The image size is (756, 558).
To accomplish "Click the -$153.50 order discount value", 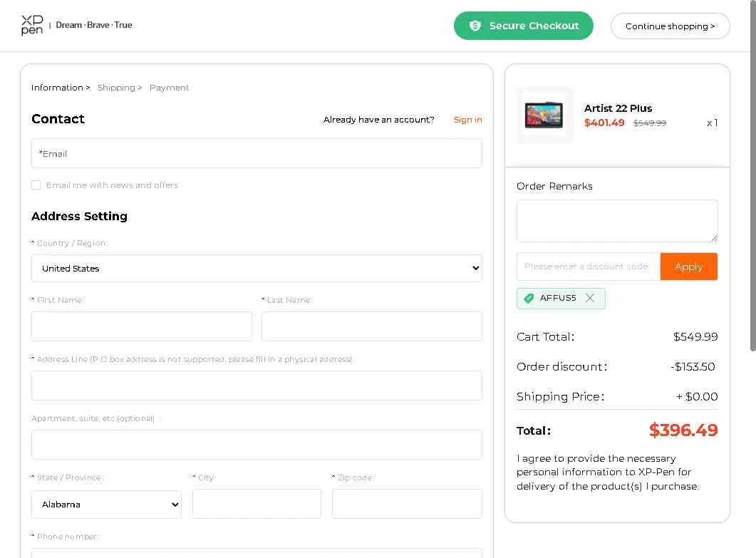I will (x=693, y=366).
